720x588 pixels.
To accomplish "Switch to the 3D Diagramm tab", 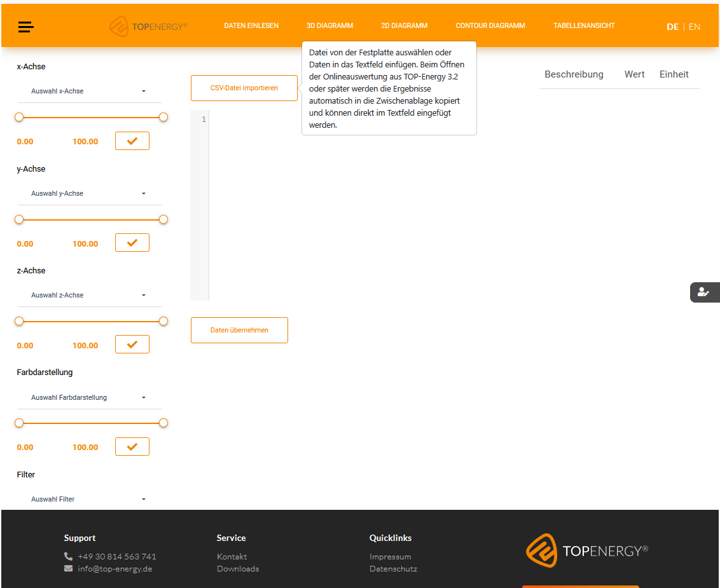I will 329,26.
